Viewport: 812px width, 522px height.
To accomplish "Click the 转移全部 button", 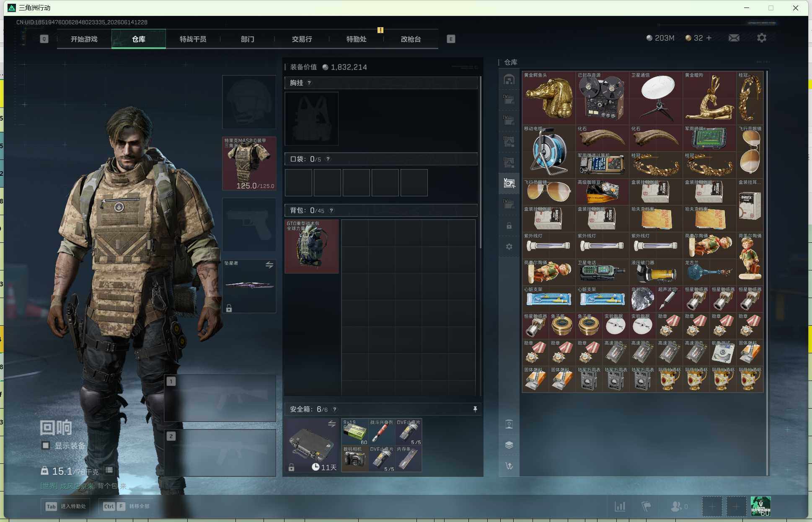I will (126, 506).
